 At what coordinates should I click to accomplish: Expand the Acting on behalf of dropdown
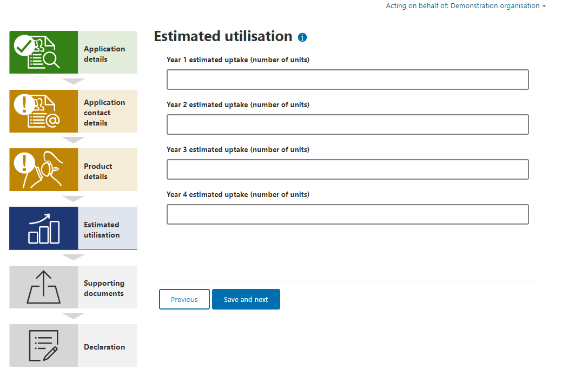coord(466,5)
